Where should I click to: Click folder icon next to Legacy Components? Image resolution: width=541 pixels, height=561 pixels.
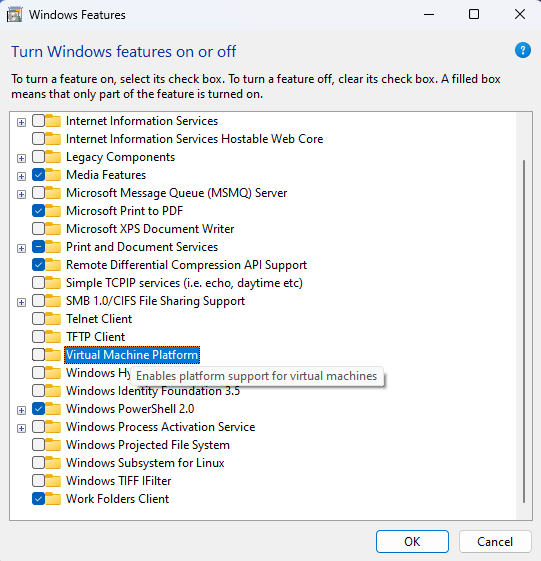click(53, 157)
